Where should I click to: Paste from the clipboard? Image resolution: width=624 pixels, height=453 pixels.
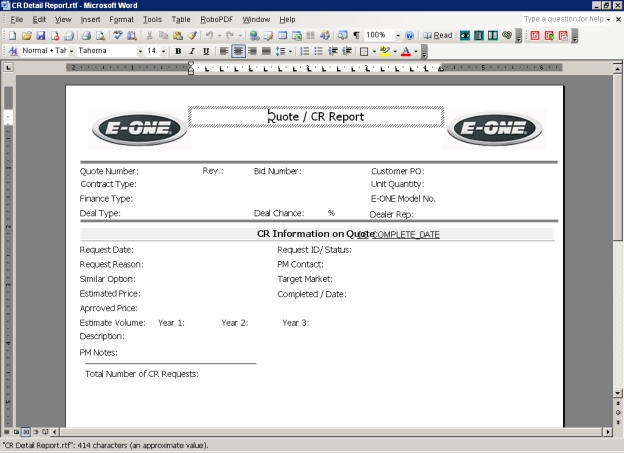(x=177, y=35)
